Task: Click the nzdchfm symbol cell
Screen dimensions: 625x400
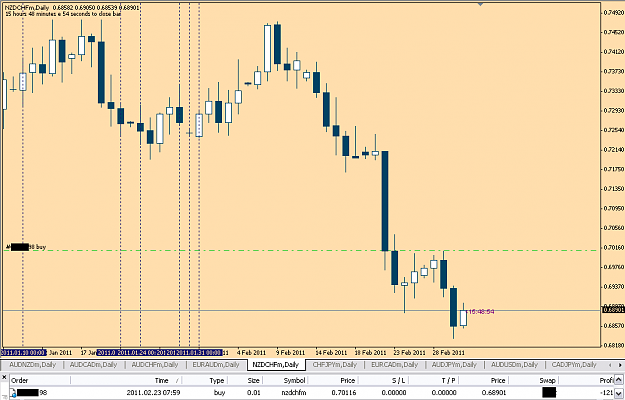Action: (x=293, y=393)
